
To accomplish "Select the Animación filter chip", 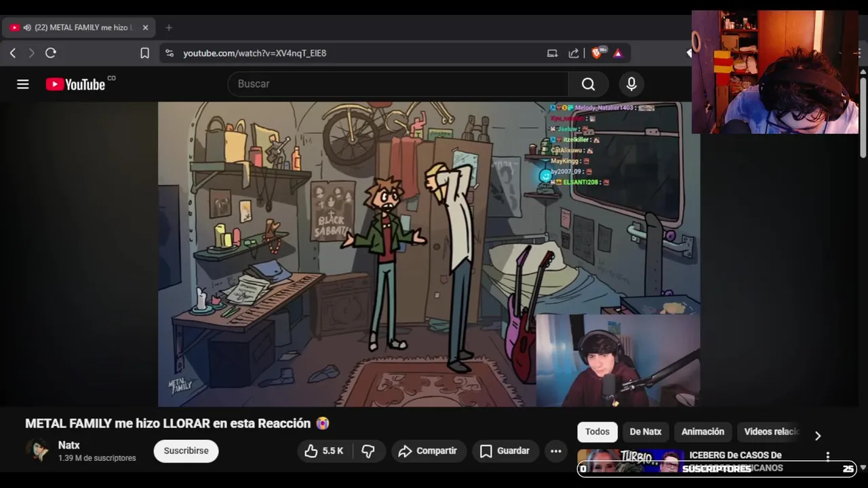I will point(703,432).
